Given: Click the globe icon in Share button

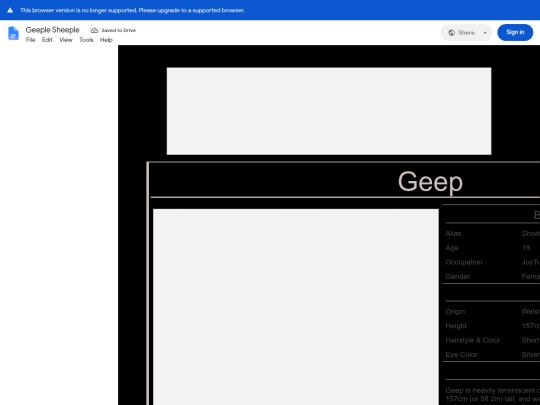Looking at the screenshot, I should point(451,33).
